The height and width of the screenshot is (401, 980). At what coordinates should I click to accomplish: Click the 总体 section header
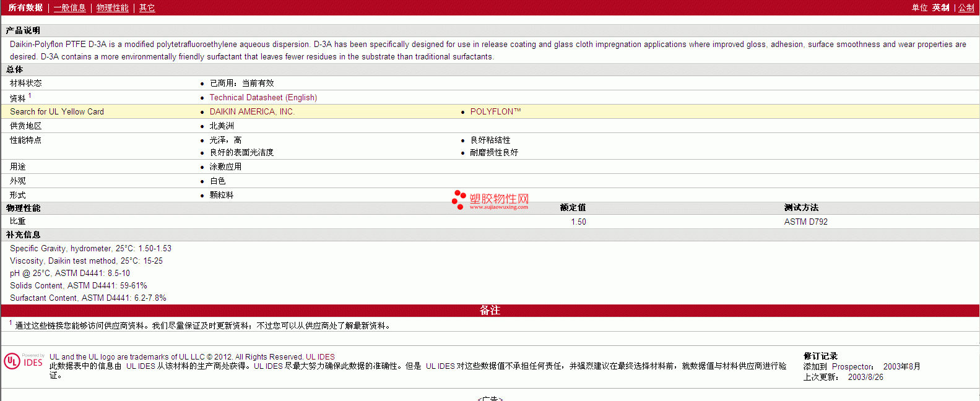[15, 70]
